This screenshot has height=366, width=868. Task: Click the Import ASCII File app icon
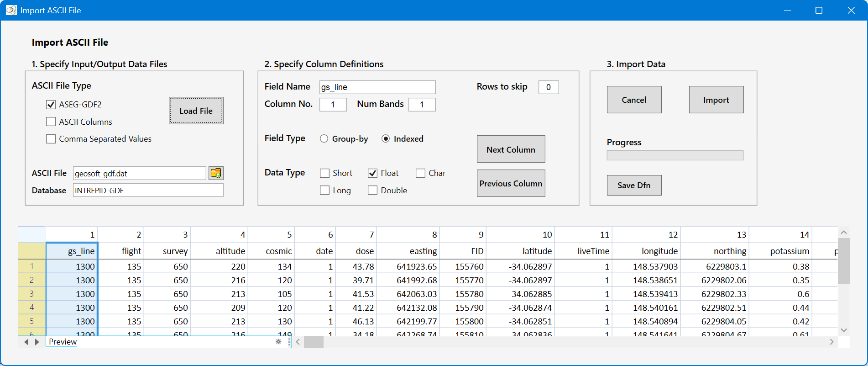coord(11,10)
